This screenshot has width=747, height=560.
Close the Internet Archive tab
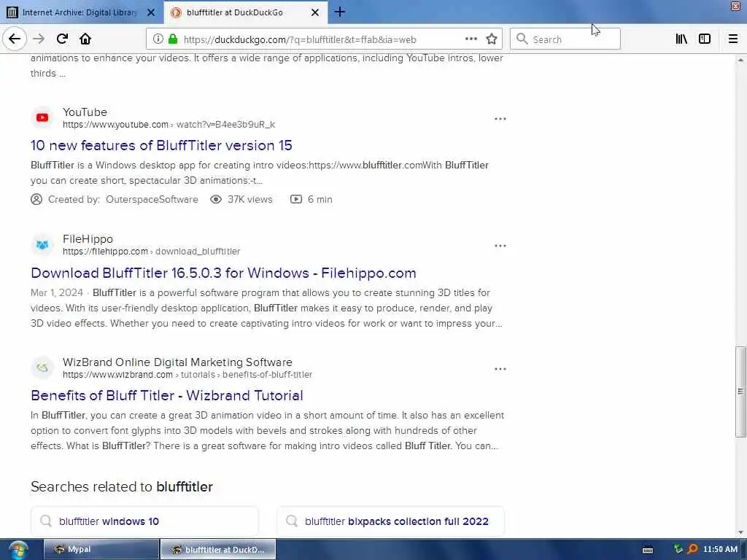(151, 12)
